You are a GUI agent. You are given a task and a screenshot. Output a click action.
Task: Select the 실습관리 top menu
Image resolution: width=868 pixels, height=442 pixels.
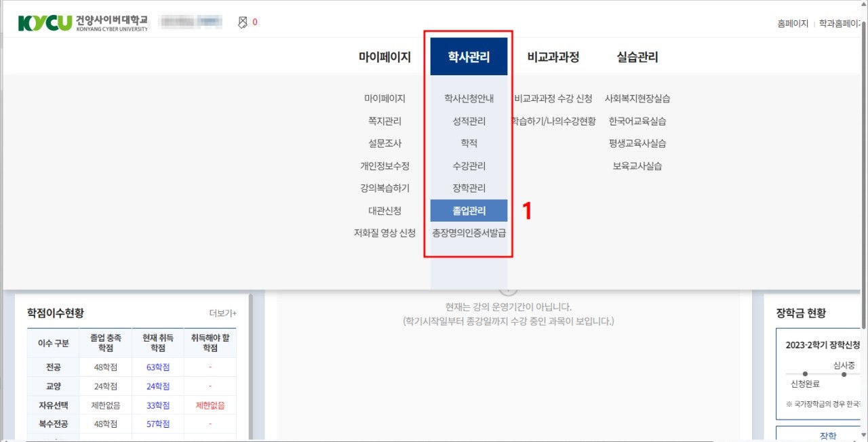[x=637, y=57]
